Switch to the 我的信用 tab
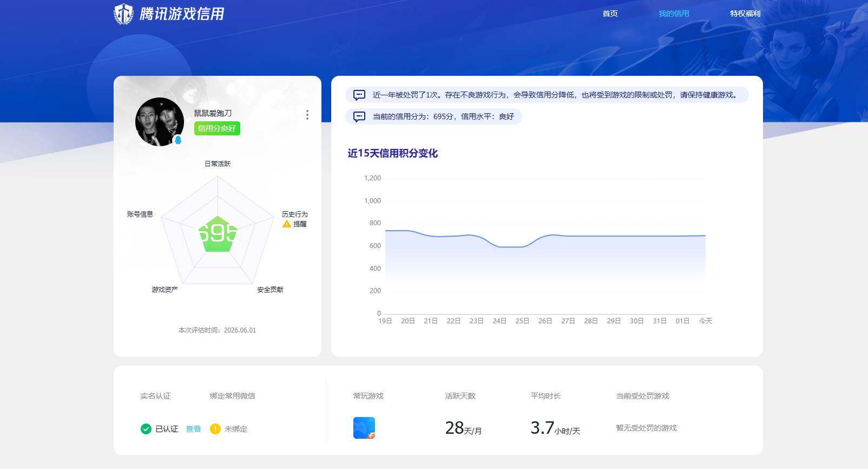868x469 pixels. [674, 14]
